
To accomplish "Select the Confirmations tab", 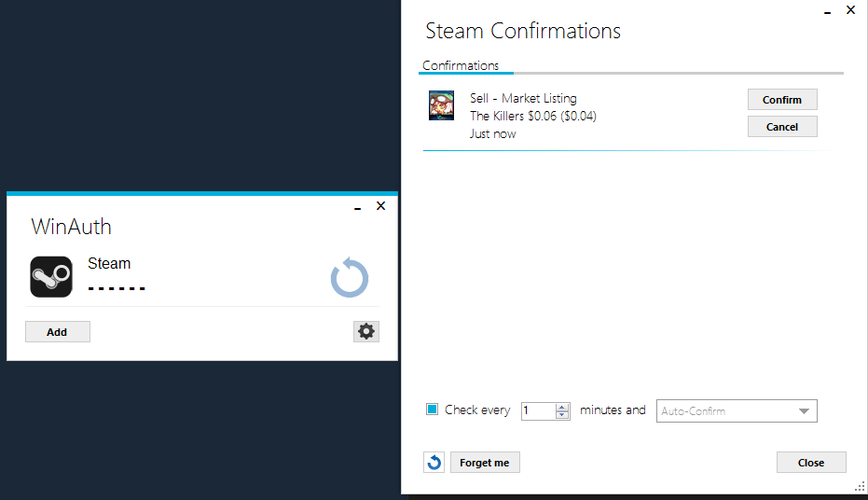I will [x=461, y=65].
